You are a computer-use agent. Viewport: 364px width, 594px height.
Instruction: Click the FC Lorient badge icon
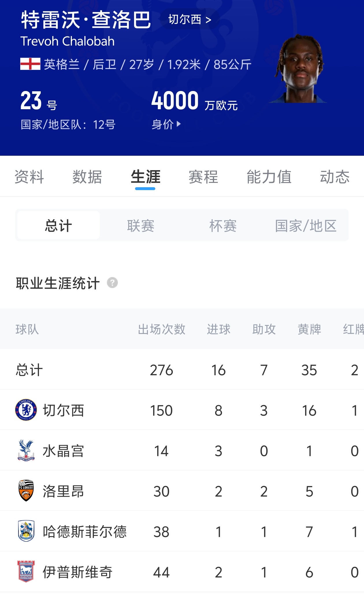click(26, 491)
